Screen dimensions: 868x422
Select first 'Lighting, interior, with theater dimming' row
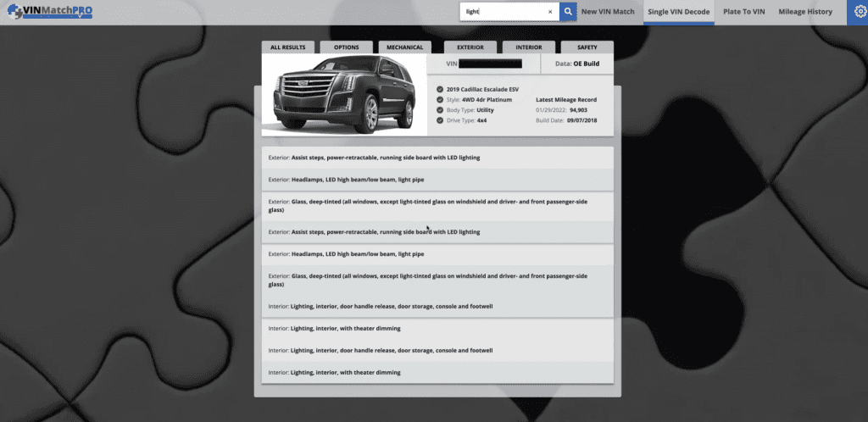(x=437, y=329)
